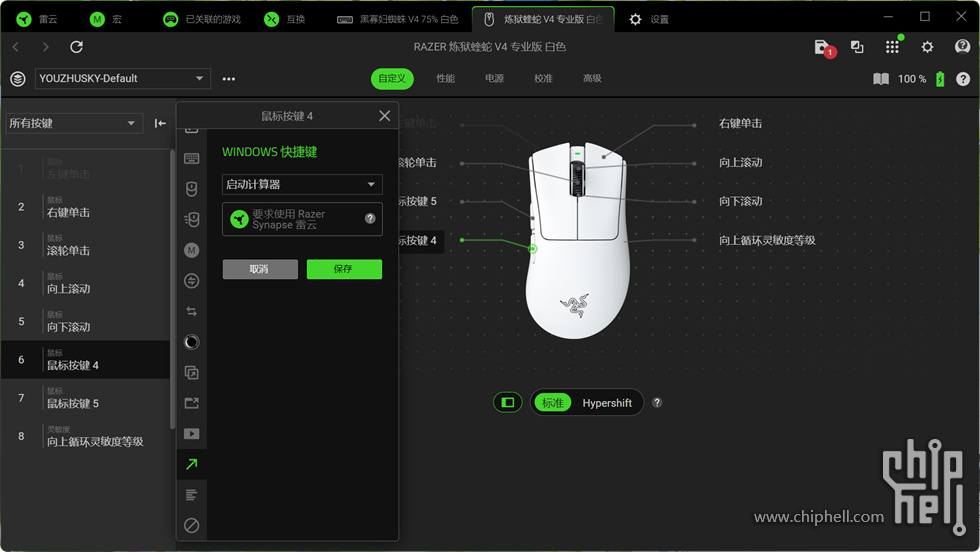Open the YOUZHUSKY-Default profile dropdown
The width and height of the screenshot is (980, 552).
point(122,79)
